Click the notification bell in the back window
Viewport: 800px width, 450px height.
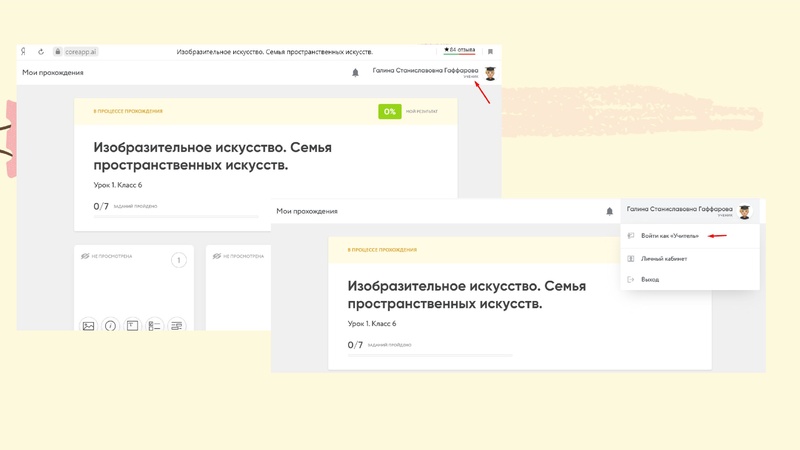pos(356,73)
